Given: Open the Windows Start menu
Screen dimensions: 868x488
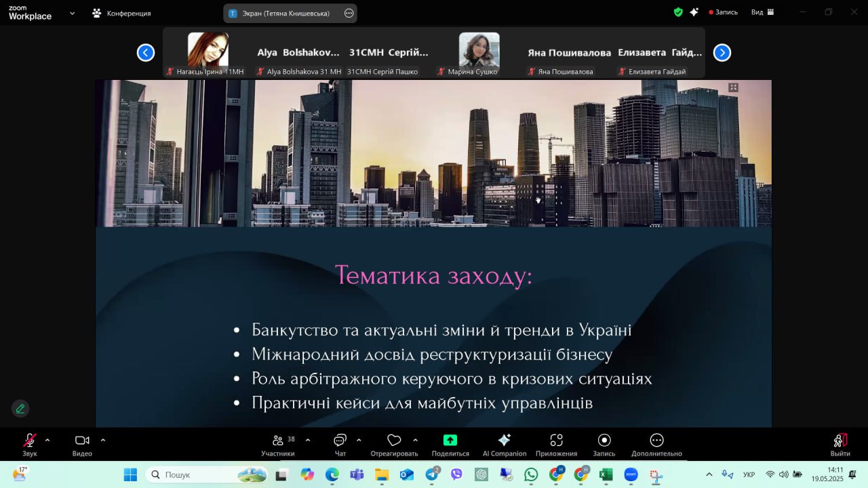Looking at the screenshot, I should click(131, 474).
